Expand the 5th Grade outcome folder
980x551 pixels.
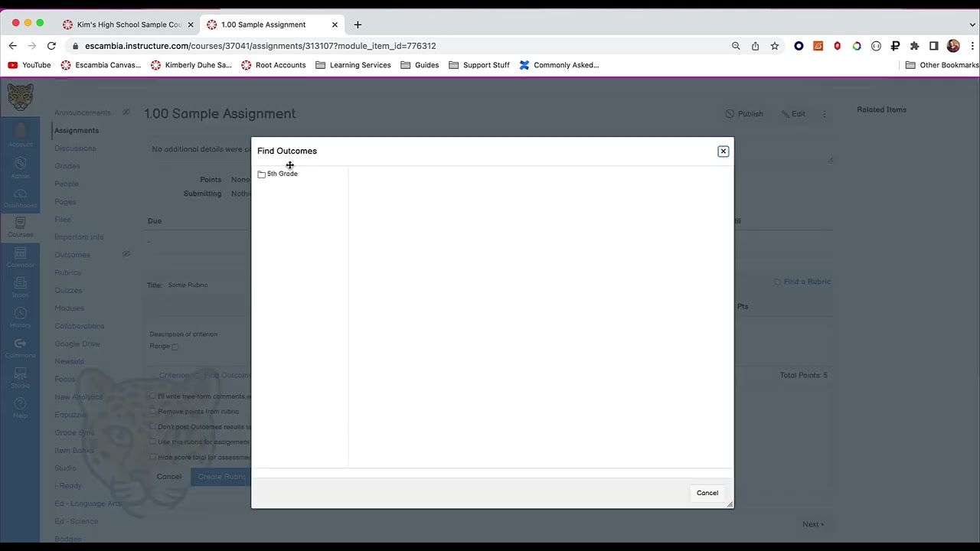pyautogui.click(x=278, y=174)
